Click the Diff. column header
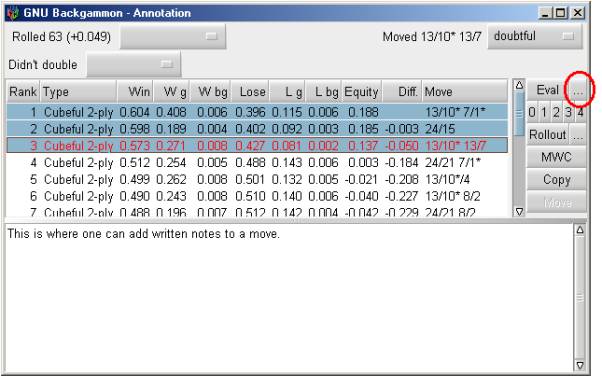The width and height of the screenshot is (602, 376). point(402,92)
